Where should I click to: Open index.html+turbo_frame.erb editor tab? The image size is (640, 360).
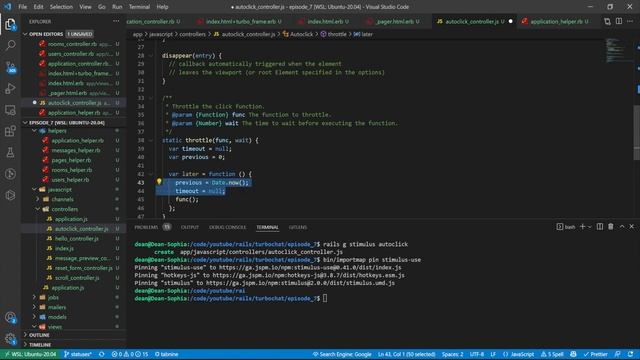coord(240,21)
